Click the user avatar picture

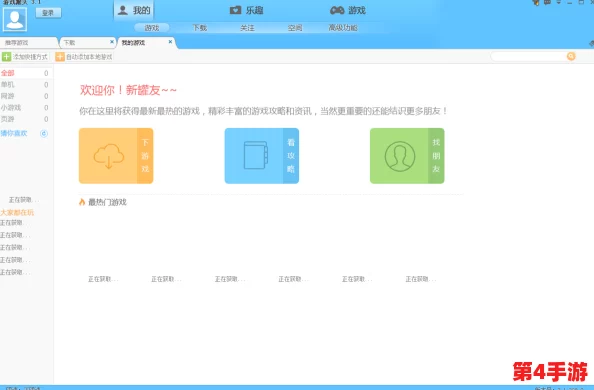pos(15,19)
